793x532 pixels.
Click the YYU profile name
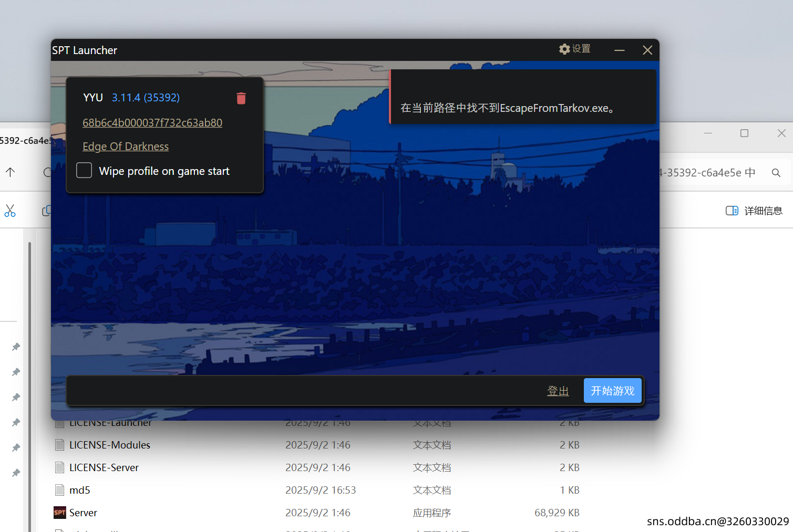tap(93, 98)
